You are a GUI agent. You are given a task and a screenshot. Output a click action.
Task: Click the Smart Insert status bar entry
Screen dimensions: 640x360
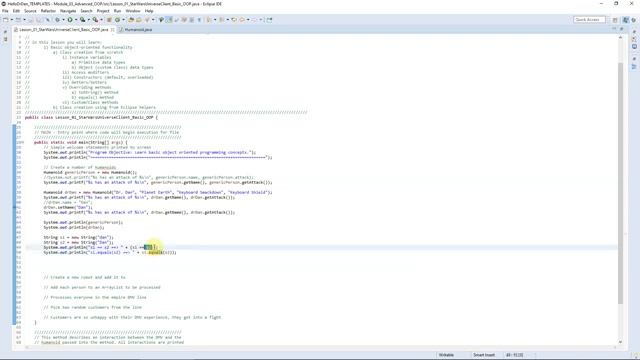coord(484,355)
